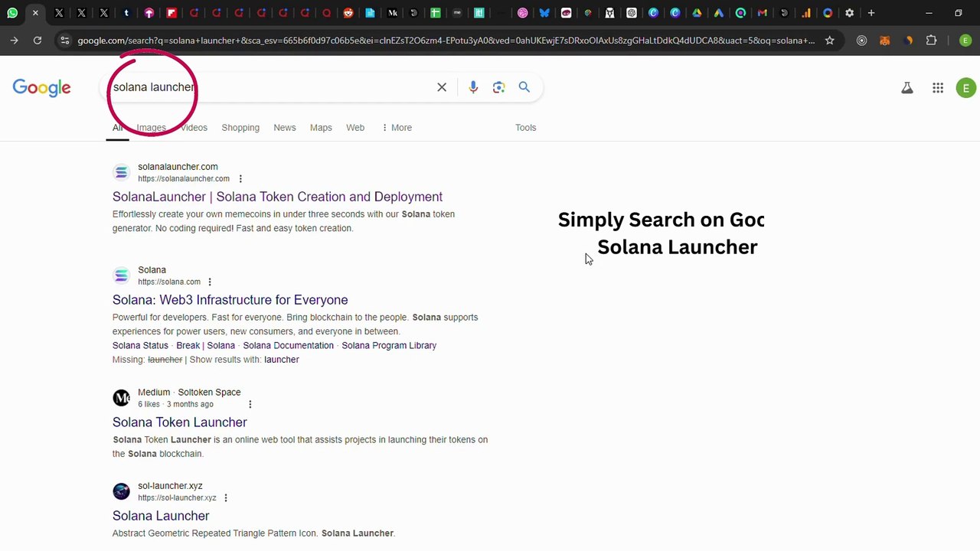Click the address bar URL
Image resolution: width=980 pixels, height=551 pixels.
pyautogui.click(x=446, y=41)
